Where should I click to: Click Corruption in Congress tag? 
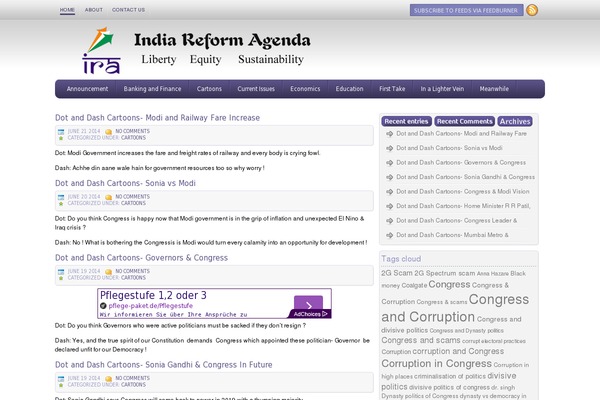pos(437,364)
